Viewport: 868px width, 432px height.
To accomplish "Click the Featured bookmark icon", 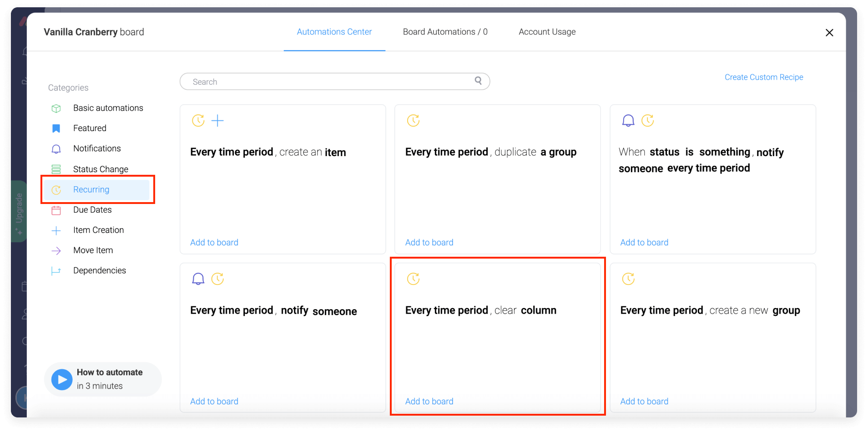I will [56, 128].
